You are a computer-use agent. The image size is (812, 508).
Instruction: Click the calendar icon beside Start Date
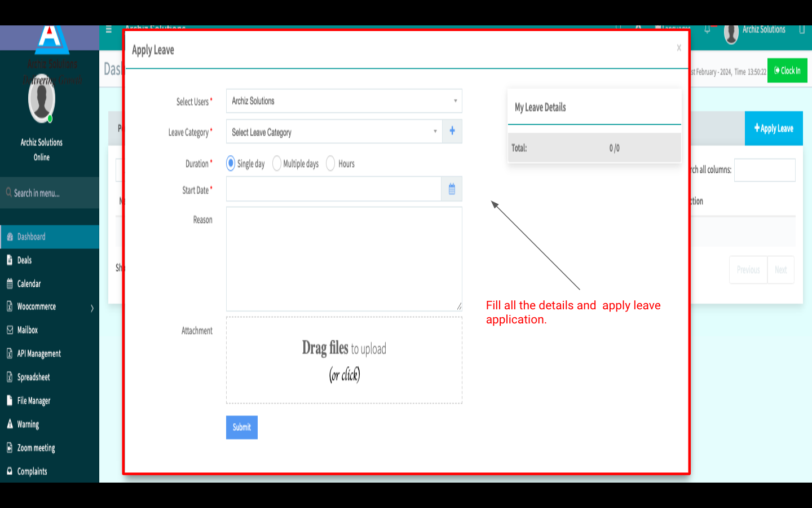(x=452, y=190)
